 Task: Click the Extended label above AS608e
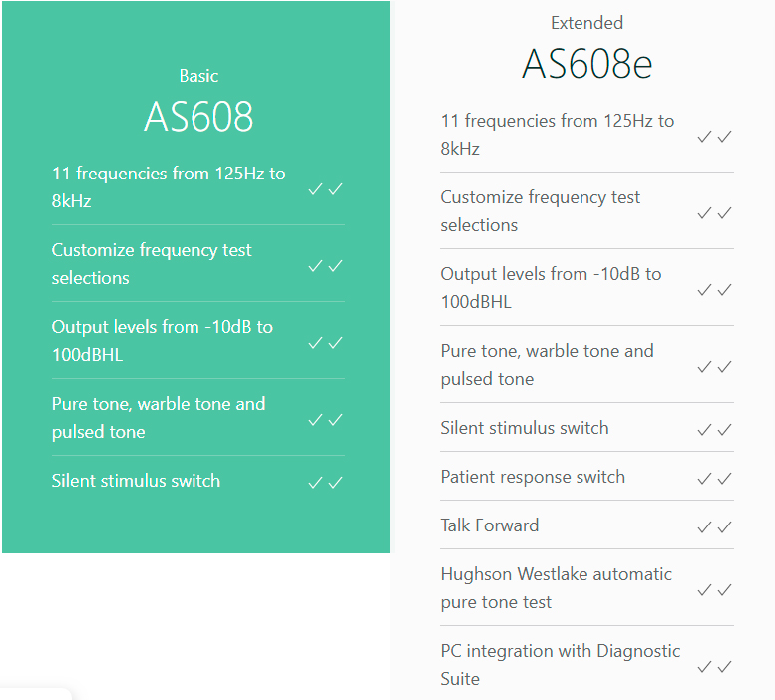coord(586,23)
